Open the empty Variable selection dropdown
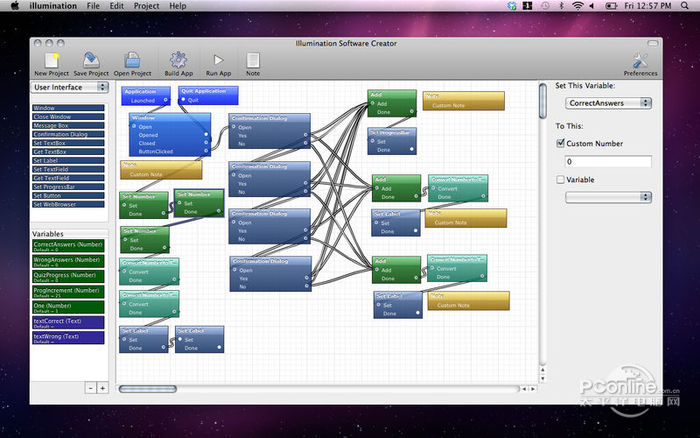Viewport: 700px width, 438px height. point(608,197)
